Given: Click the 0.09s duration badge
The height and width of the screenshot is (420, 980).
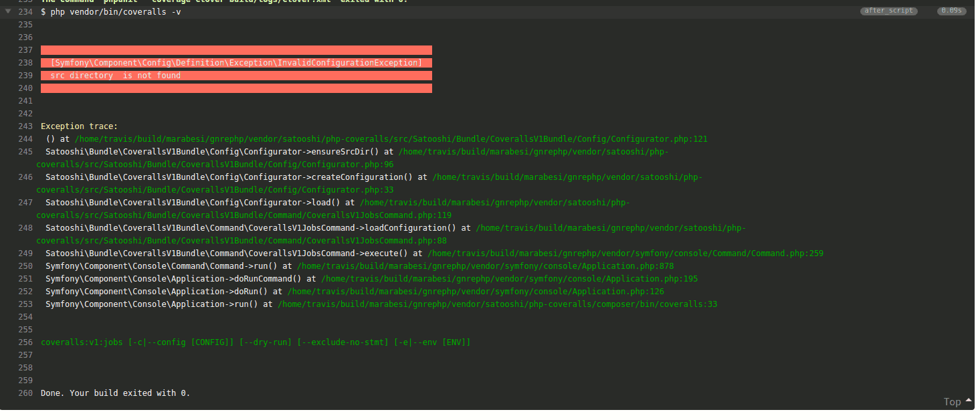Looking at the screenshot, I should (952, 11).
